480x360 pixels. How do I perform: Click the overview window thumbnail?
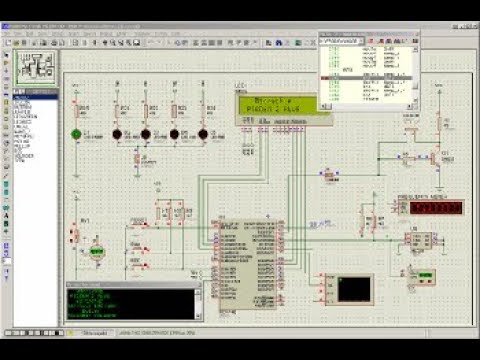pyautogui.click(x=36, y=68)
